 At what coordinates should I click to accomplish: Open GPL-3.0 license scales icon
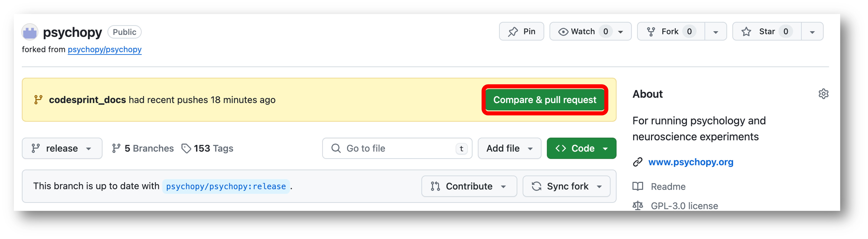[637, 206]
